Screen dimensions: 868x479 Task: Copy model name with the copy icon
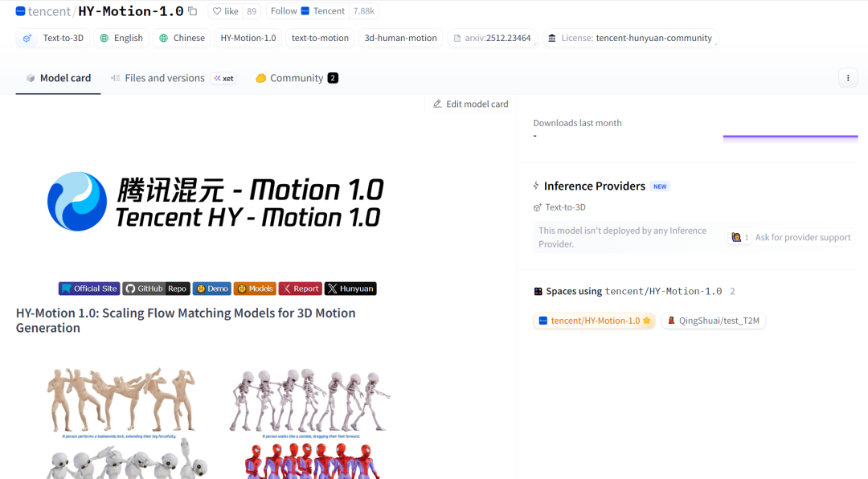tap(193, 11)
